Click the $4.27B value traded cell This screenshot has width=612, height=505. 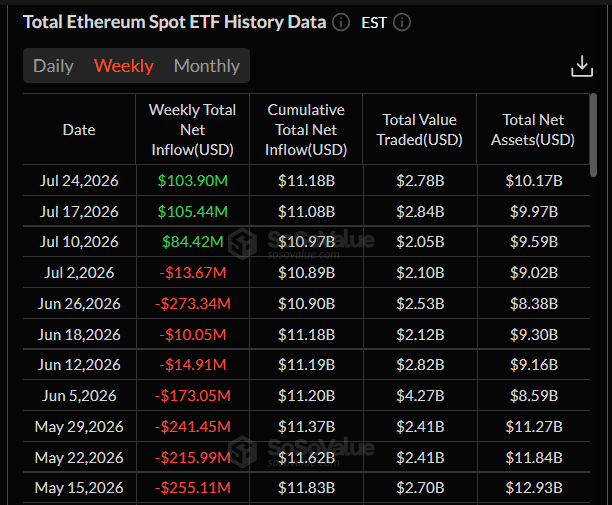click(420, 396)
